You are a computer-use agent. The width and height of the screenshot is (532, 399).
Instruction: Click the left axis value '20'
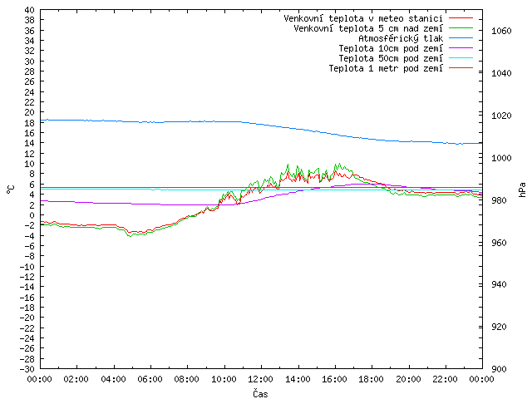click(30, 112)
